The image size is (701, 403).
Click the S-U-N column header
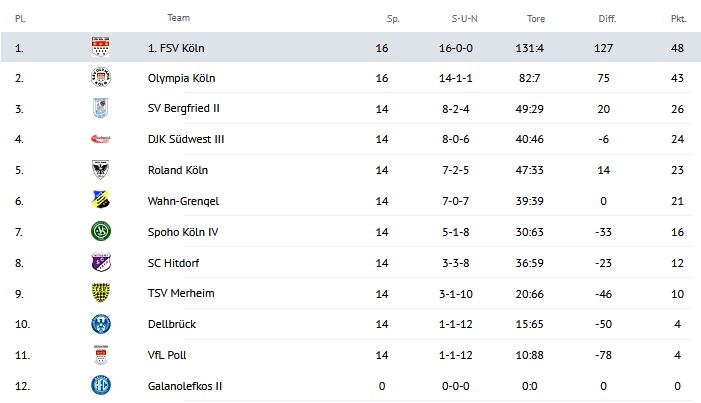coord(465,17)
